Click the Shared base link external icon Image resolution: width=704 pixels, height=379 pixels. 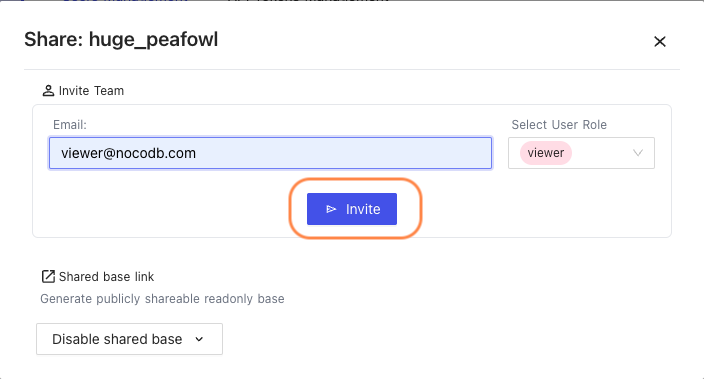tap(48, 277)
